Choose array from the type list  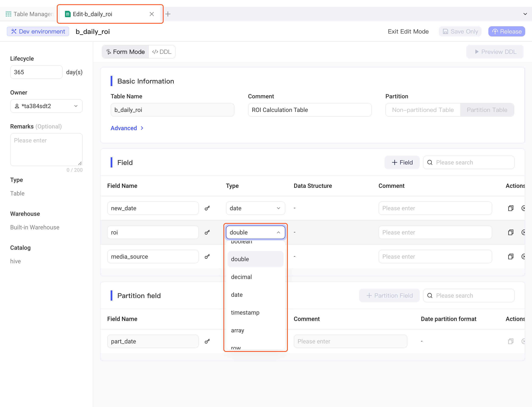(255, 330)
